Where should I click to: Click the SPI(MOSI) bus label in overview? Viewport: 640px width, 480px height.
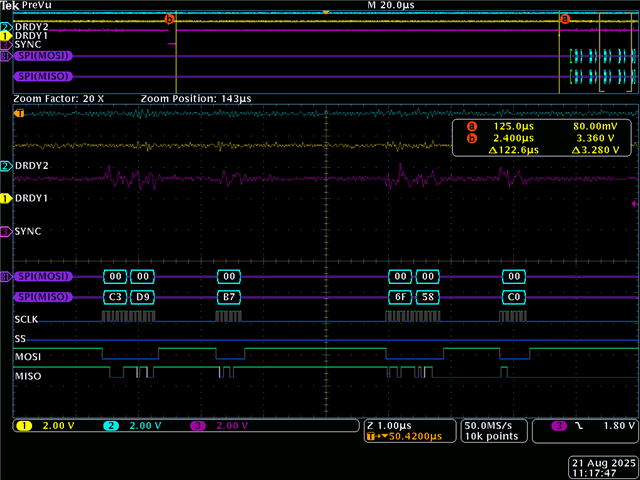tap(43, 56)
